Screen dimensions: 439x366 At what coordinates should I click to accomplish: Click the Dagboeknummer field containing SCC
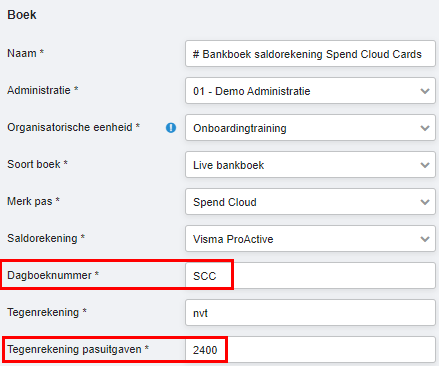[310, 276]
